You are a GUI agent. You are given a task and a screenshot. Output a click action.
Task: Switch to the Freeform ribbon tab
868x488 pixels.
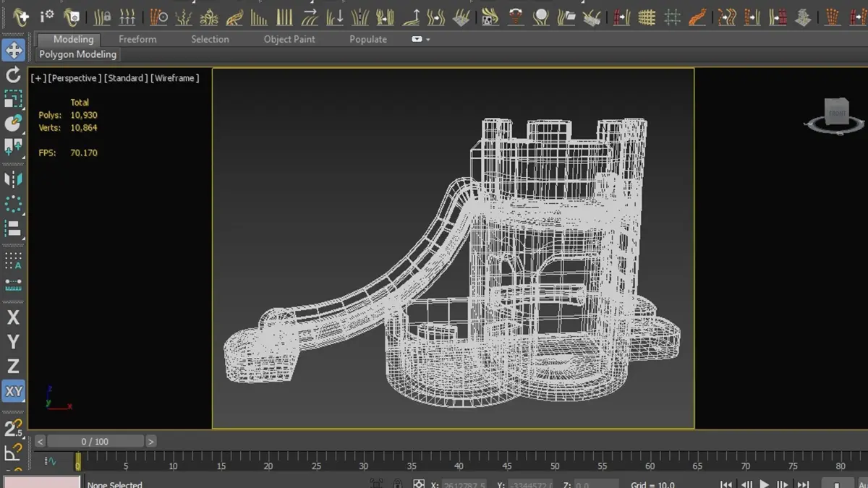click(137, 39)
